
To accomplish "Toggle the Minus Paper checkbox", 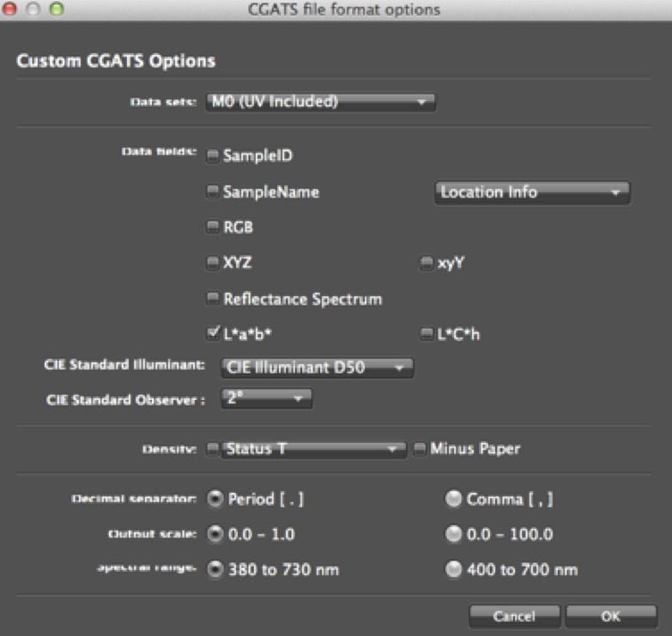I will point(419,449).
